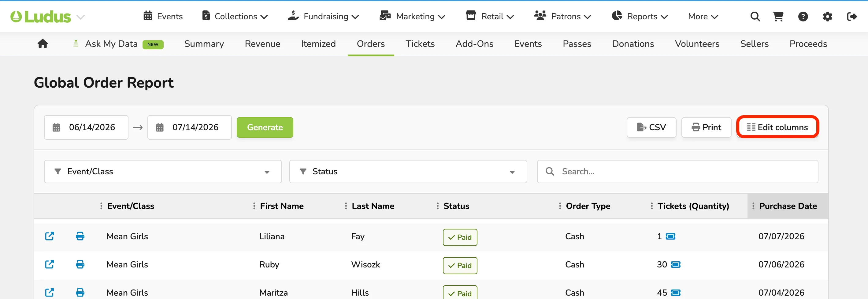Click the Paid badge for Liliana Fay
This screenshot has height=299, width=868.
click(460, 237)
